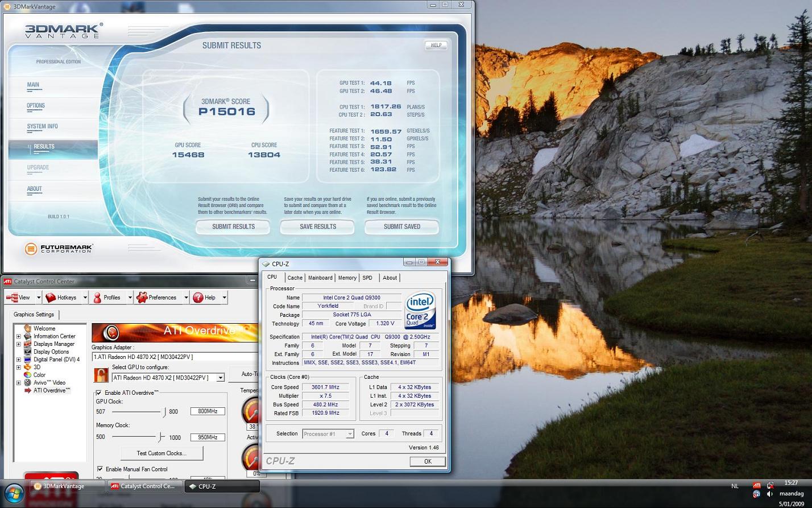Select the Digital Panel (DVI) 4 icon

click(x=27, y=360)
